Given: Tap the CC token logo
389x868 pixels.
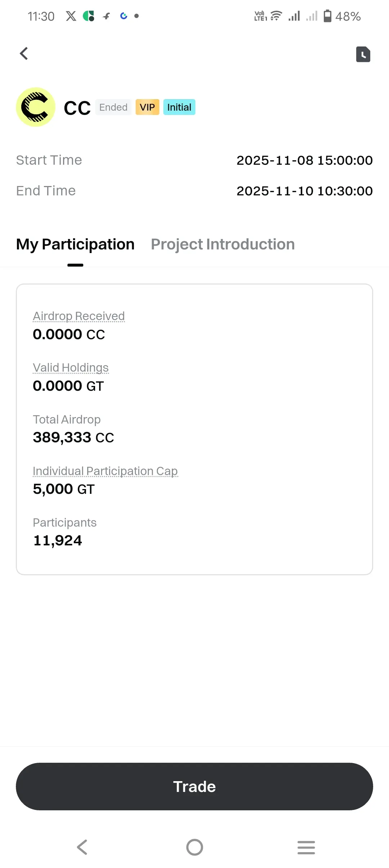Looking at the screenshot, I should coord(36,107).
